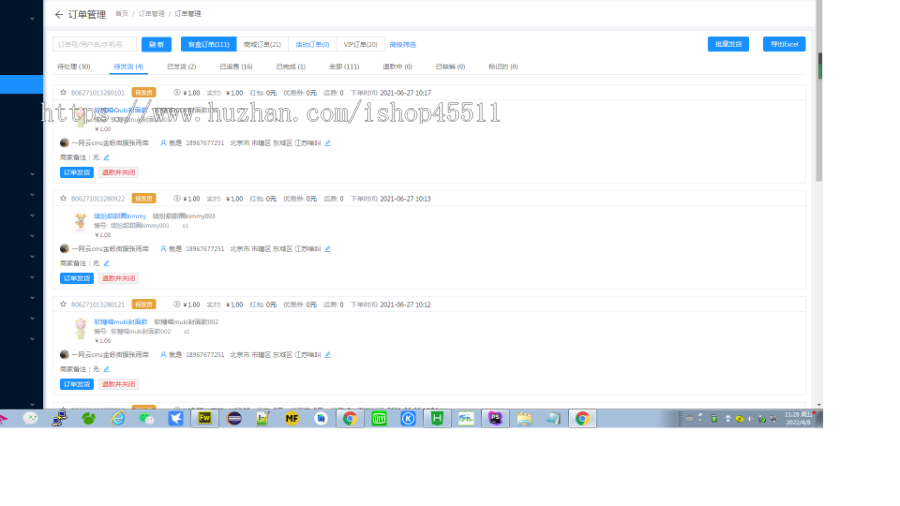This screenshot has height=506, width=900.
Task: Open kimmy product thumbnail in order 806271013280922
Action: [x=80, y=222]
